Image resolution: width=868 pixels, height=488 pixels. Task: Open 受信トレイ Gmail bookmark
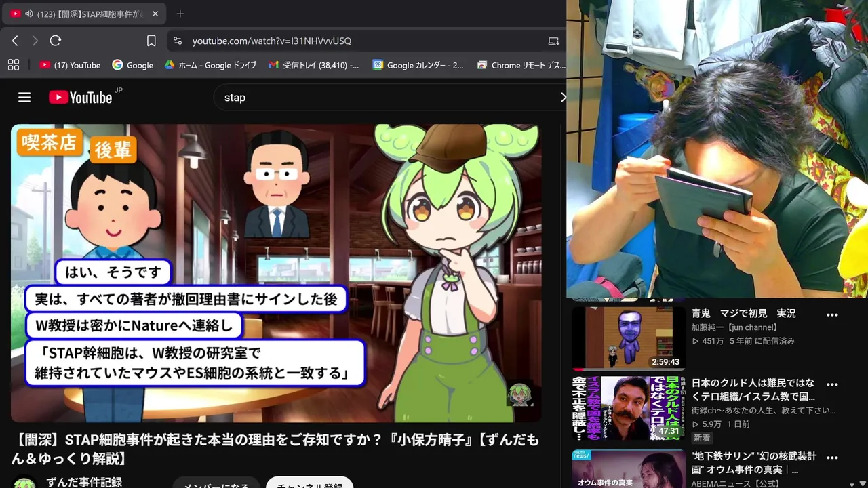pos(314,65)
